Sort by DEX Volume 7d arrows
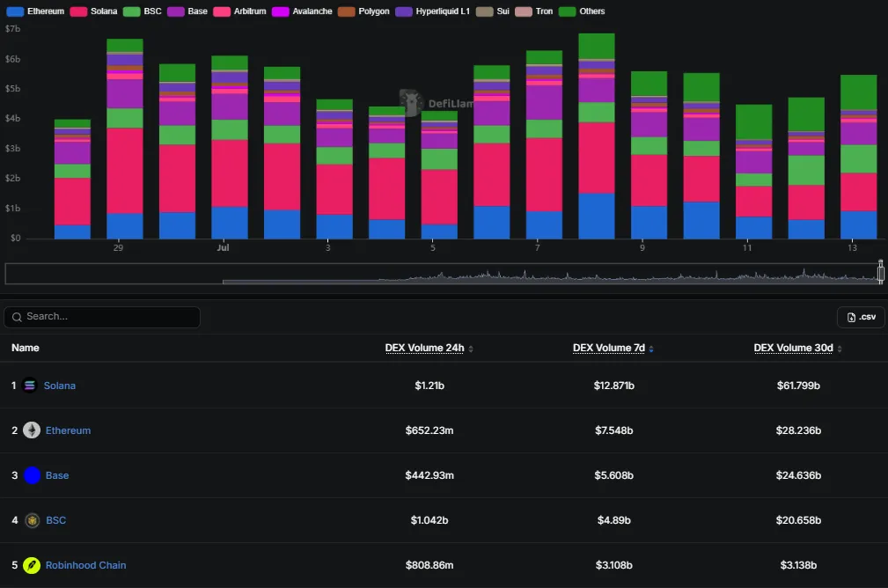This screenshot has width=888, height=588. [651, 349]
